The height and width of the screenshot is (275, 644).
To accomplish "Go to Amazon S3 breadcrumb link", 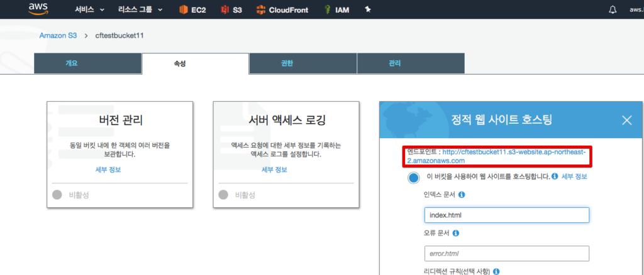I will pyautogui.click(x=58, y=36).
